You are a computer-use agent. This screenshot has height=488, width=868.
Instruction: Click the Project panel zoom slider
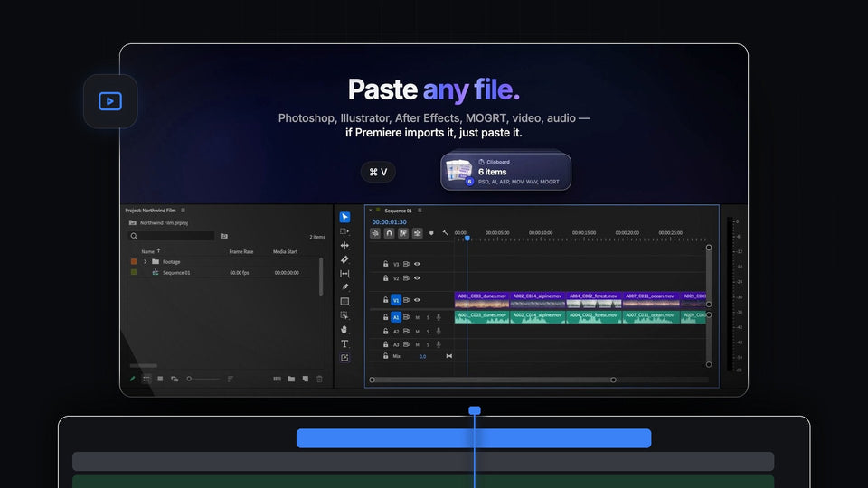203,379
